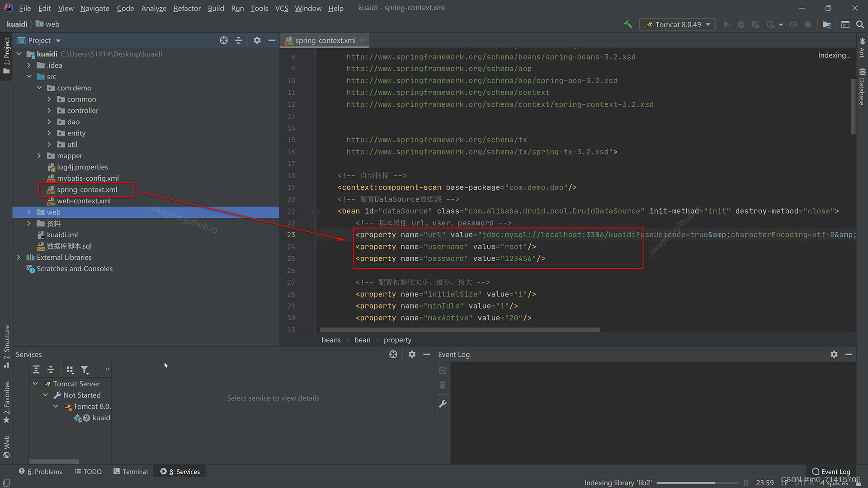Click the Event Log status bar button
Viewport: 868px width, 488px height.
coord(831,471)
